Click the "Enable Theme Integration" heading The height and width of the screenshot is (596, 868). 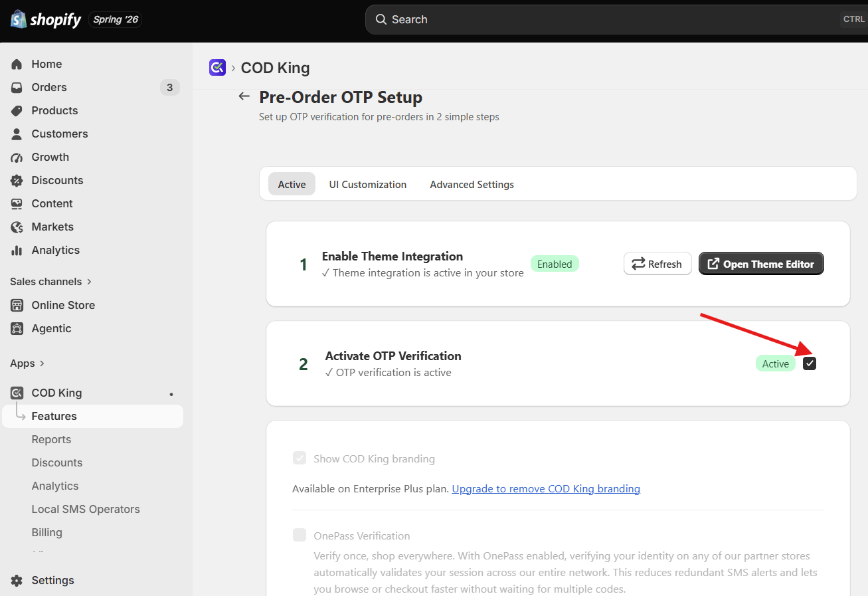click(x=392, y=256)
